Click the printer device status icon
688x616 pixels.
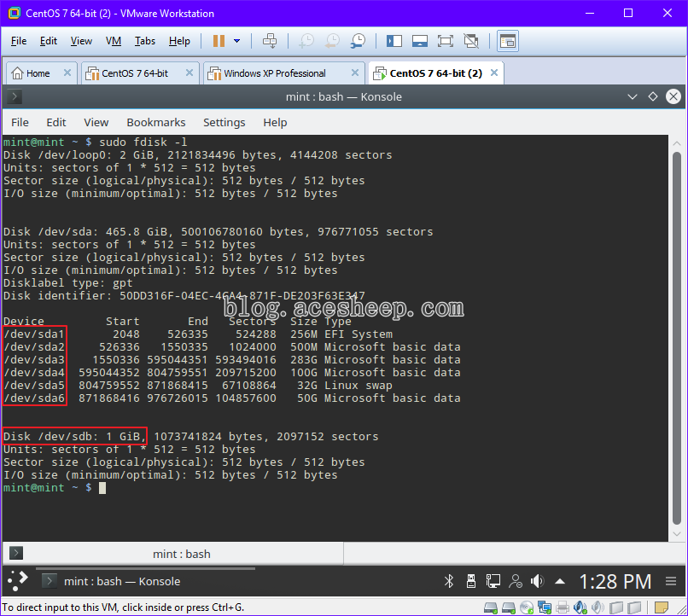pyautogui.click(x=563, y=607)
